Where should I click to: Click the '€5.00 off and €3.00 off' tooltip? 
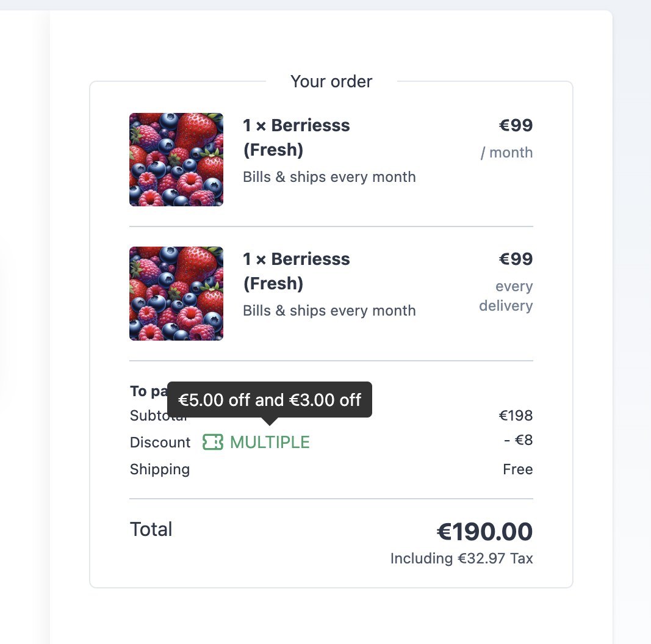coord(270,400)
